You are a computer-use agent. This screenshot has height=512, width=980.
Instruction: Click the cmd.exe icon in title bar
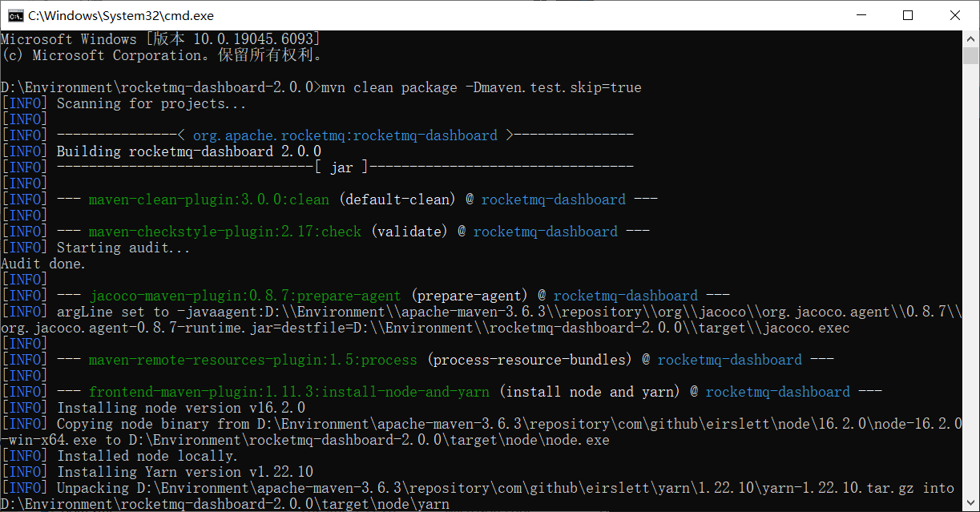pyautogui.click(x=14, y=15)
